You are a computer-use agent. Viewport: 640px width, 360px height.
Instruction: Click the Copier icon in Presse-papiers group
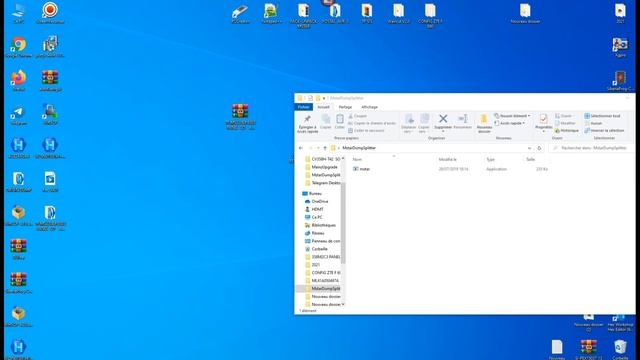326,119
